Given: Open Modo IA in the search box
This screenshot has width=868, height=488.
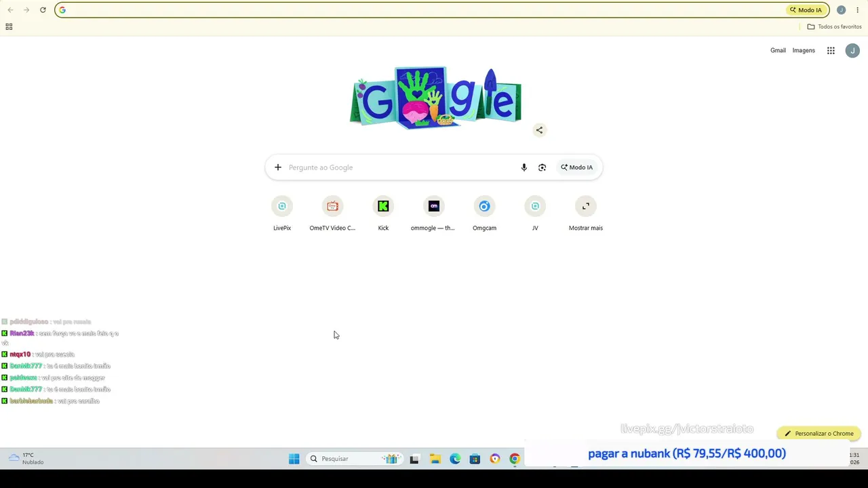Looking at the screenshot, I should click(x=576, y=167).
